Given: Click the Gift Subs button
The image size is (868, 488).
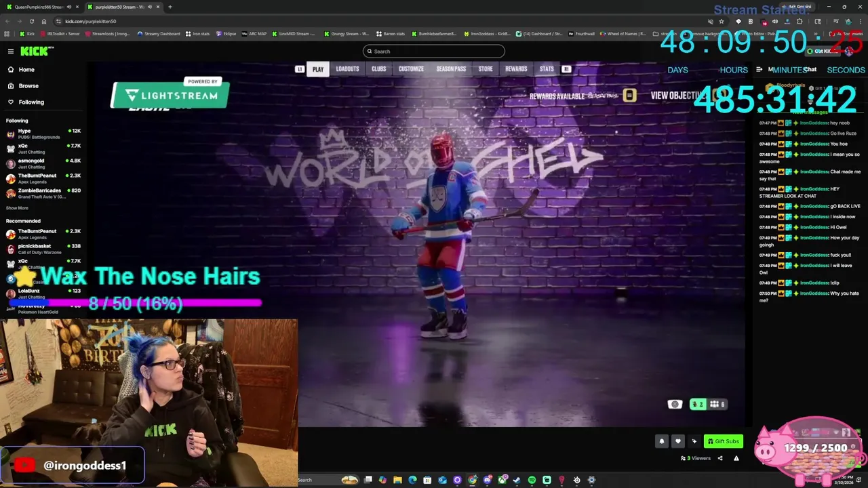Looking at the screenshot, I should (x=724, y=441).
